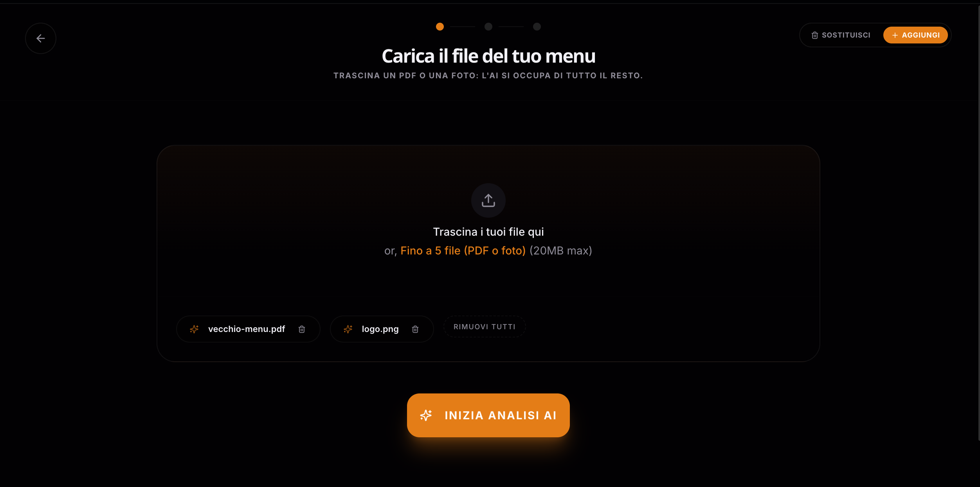The image size is (980, 487).
Task: Select the Aggiungi mode option
Action: [x=915, y=35]
